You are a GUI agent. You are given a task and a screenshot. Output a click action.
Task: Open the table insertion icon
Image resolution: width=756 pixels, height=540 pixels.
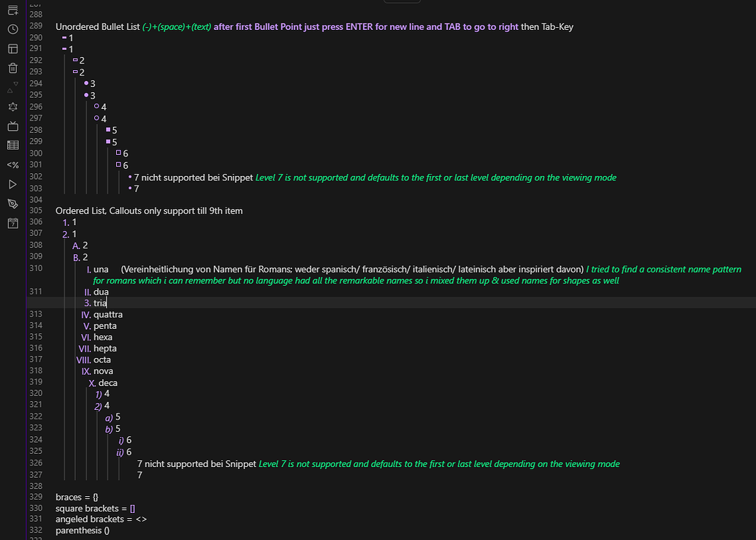coord(12,145)
